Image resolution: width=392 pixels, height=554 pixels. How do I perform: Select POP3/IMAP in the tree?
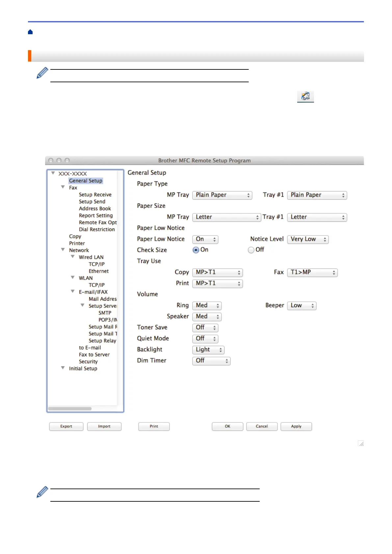tap(108, 320)
